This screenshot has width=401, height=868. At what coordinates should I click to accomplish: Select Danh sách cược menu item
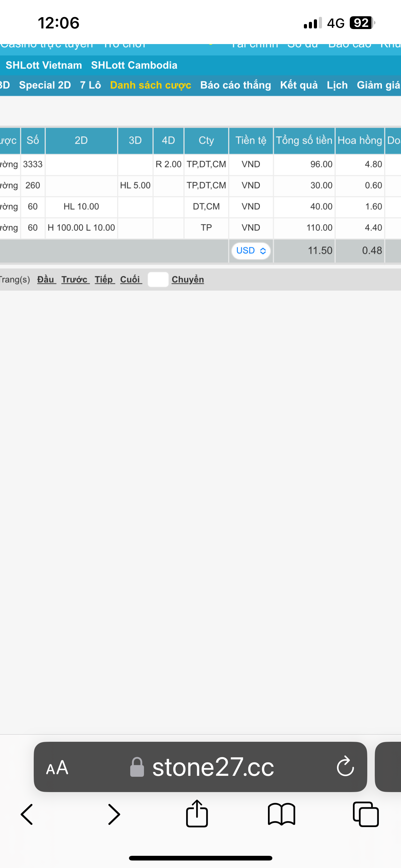point(151,85)
